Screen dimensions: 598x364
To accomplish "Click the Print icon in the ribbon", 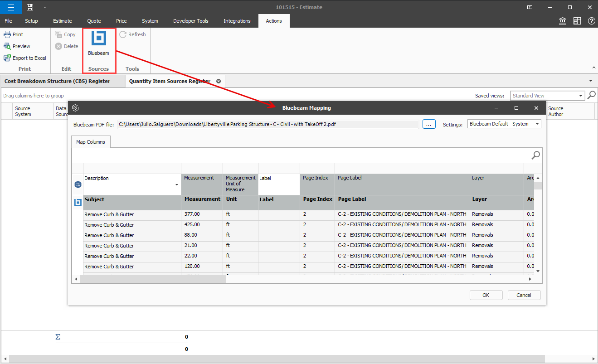I will 7,34.
